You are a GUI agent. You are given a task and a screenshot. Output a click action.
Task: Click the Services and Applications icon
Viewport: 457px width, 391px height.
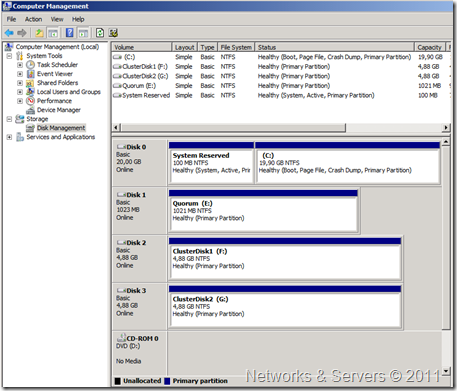click(20, 137)
